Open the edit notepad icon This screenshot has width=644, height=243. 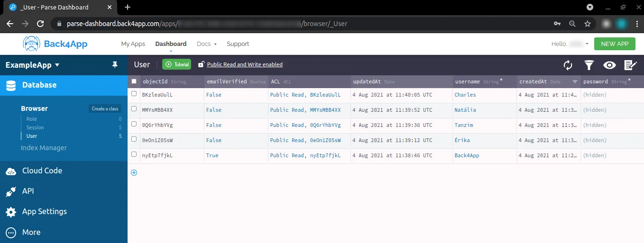click(x=630, y=65)
